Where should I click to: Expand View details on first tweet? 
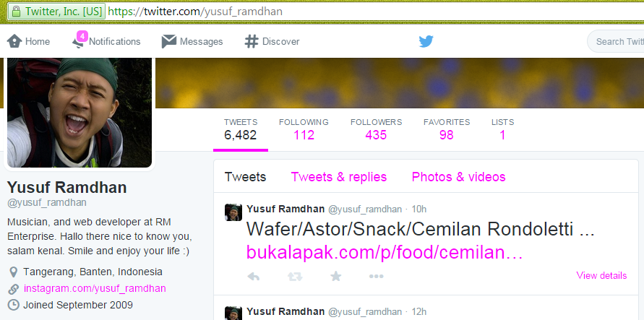click(601, 275)
